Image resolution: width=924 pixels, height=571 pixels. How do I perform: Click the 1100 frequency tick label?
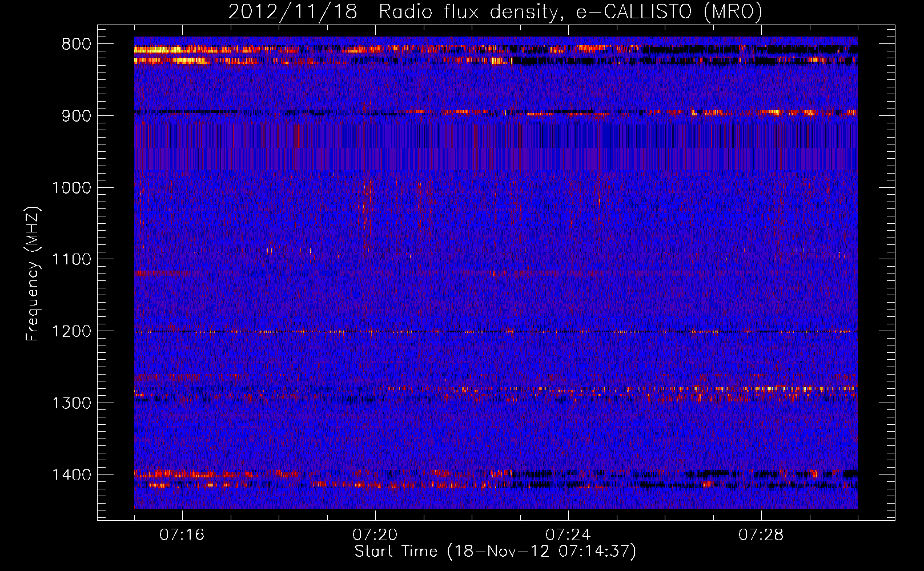[72, 260]
